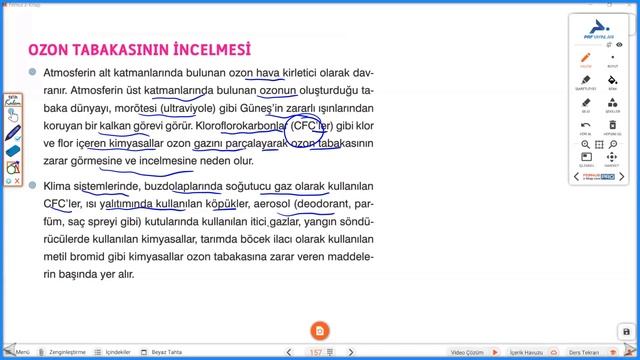Open İçerik Havuzu button

[x=534, y=352]
